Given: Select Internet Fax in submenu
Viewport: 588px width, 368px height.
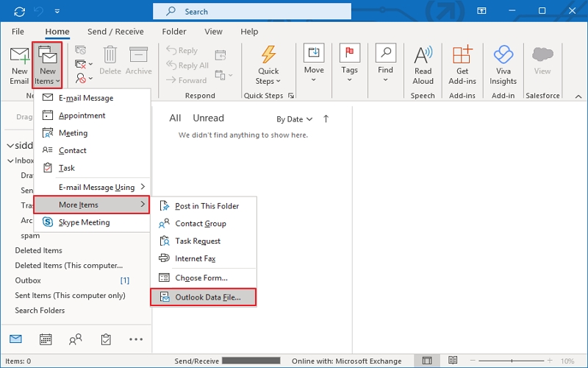Looking at the screenshot, I should pyautogui.click(x=204, y=258).
